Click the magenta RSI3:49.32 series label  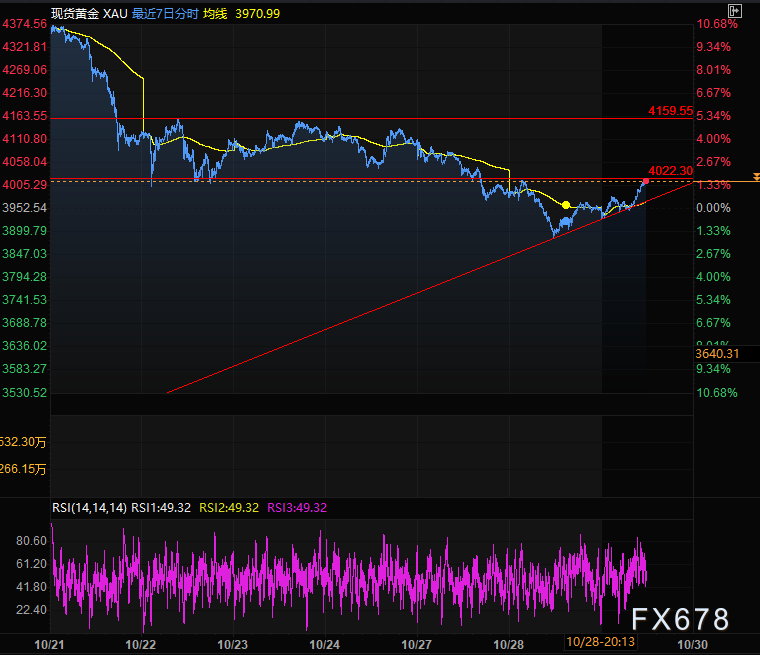pos(297,508)
